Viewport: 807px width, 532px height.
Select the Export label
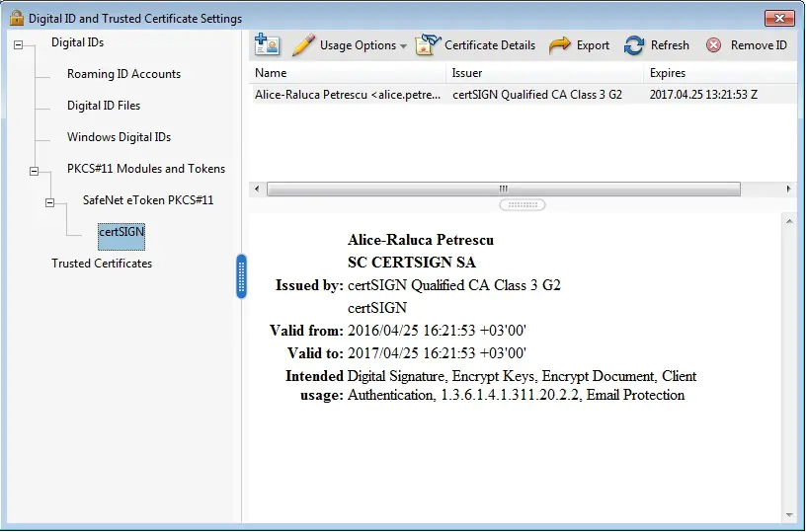click(593, 45)
